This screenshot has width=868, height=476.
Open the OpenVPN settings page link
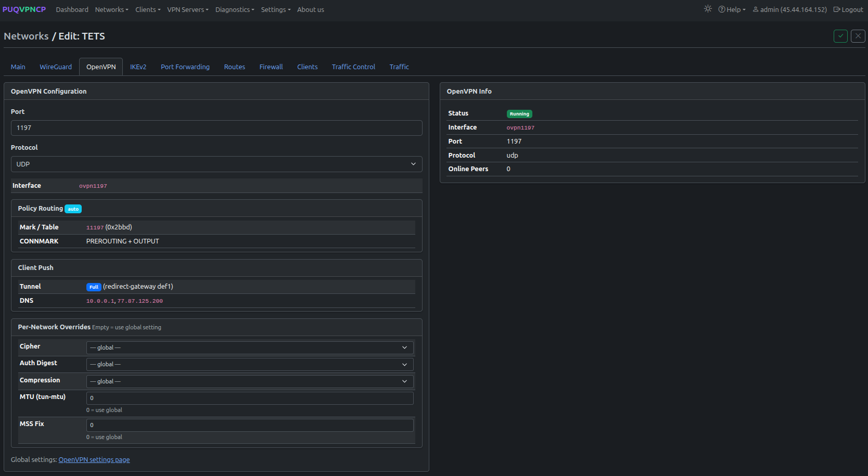click(x=94, y=459)
